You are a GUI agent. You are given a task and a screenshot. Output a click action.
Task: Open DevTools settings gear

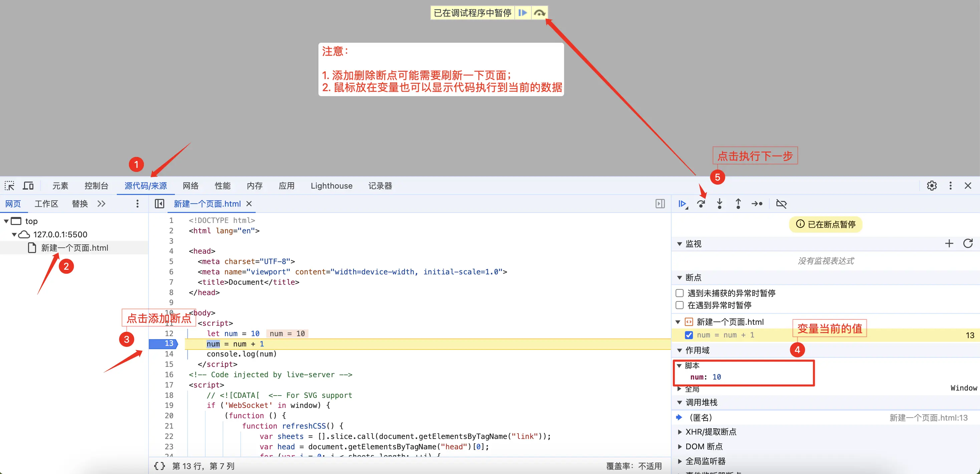pyautogui.click(x=932, y=186)
